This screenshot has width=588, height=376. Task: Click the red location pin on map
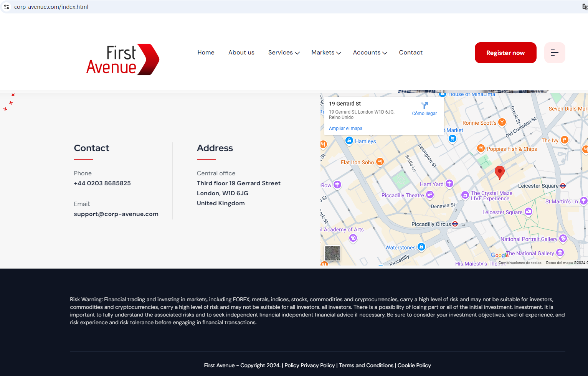tap(499, 172)
